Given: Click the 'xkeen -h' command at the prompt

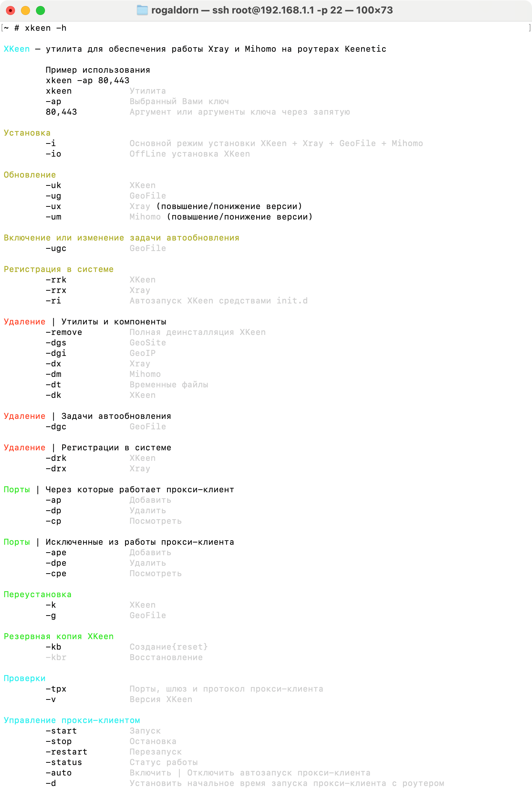Looking at the screenshot, I should pyautogui.click(x=45, y=28).
